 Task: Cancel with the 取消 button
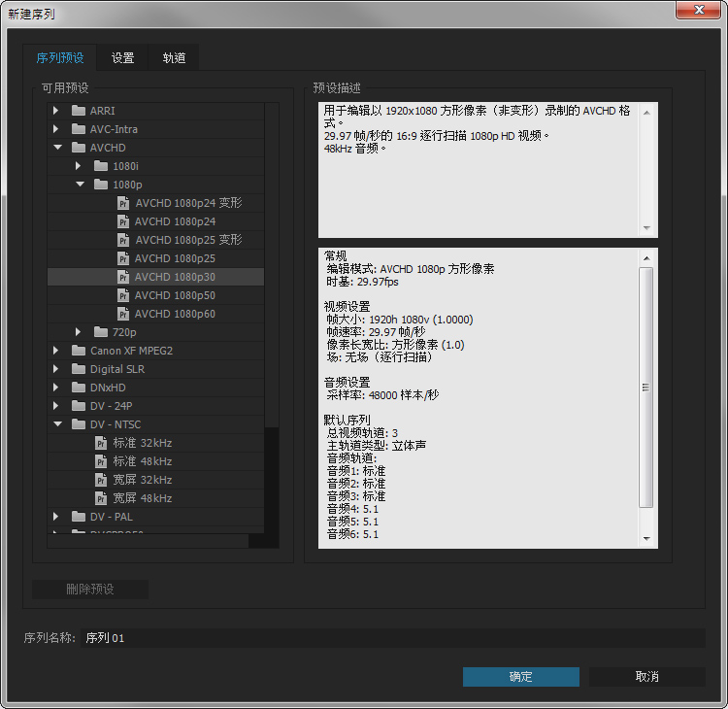[646, 677]
